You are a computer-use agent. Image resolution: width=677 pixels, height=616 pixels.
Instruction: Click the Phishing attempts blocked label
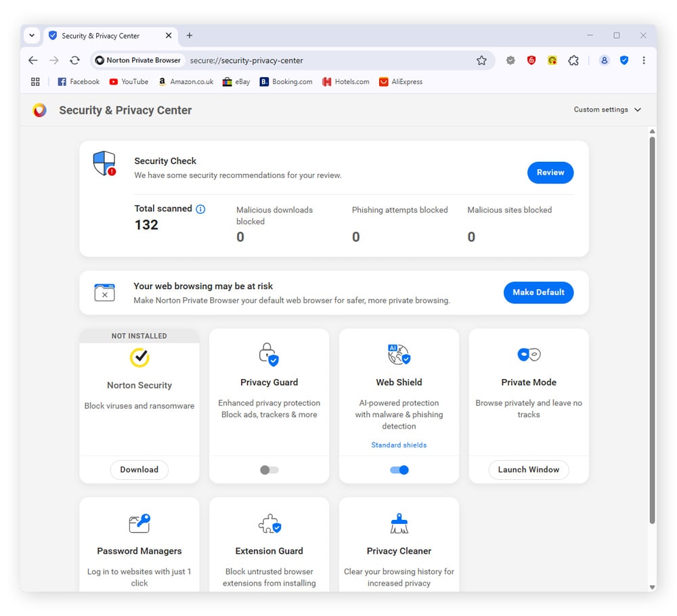tap(400, 210)
